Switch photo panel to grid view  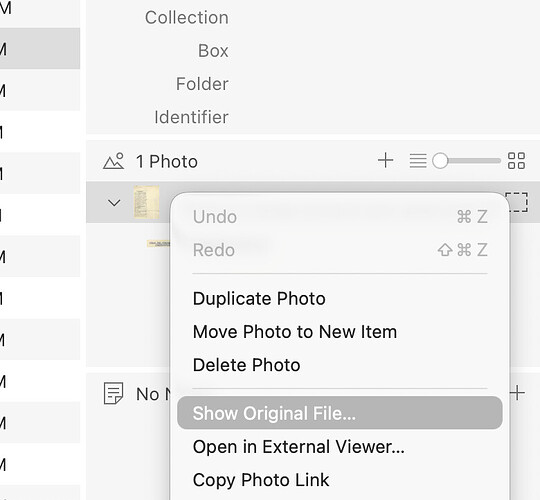[516, 161]
